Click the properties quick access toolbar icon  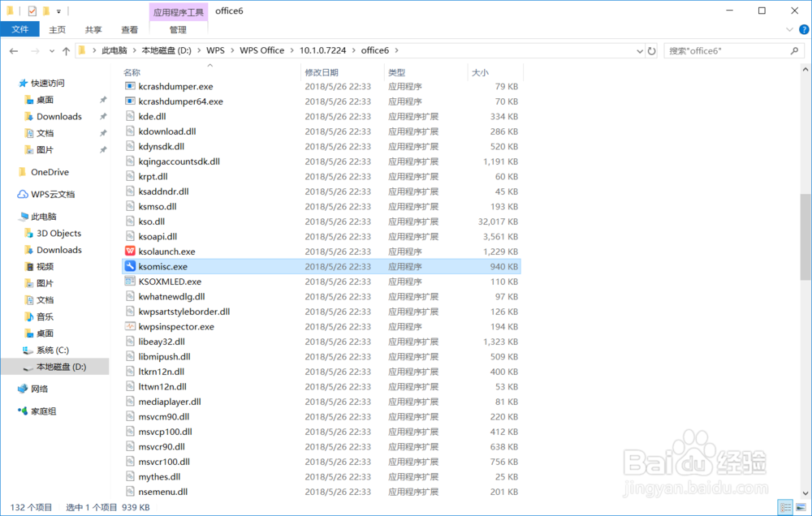point(32,11)
